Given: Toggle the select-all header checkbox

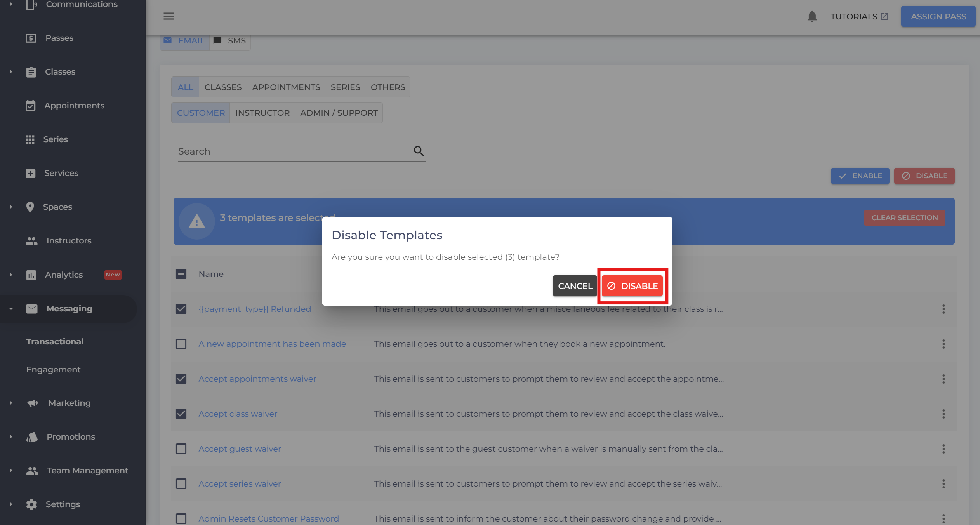Looking at the screenshot, I should coord(181,274).
